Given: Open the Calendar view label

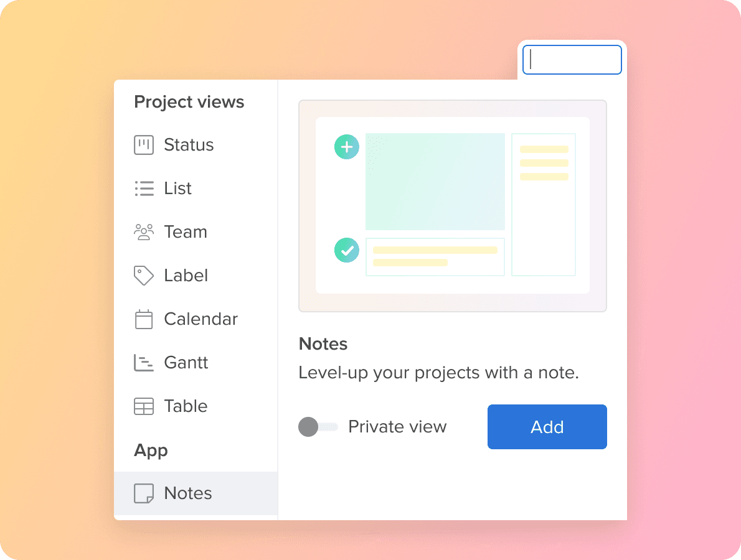Looking at the screenshot, I should (201, 319).
